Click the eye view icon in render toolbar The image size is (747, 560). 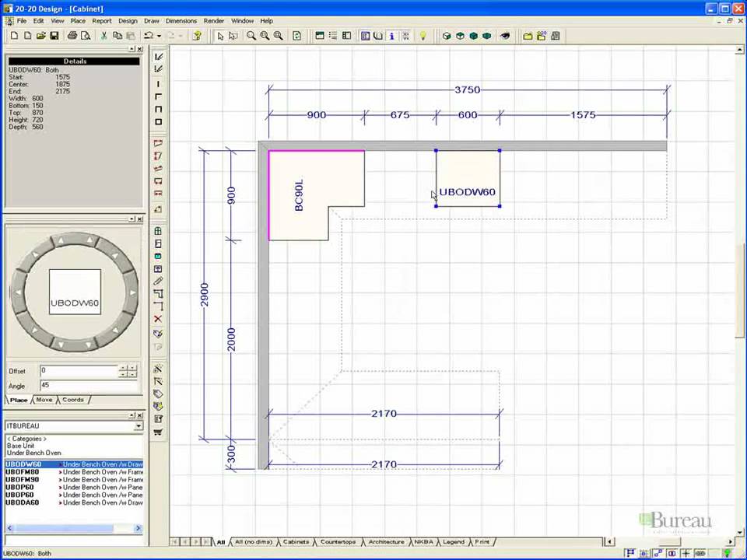[505, 36]
